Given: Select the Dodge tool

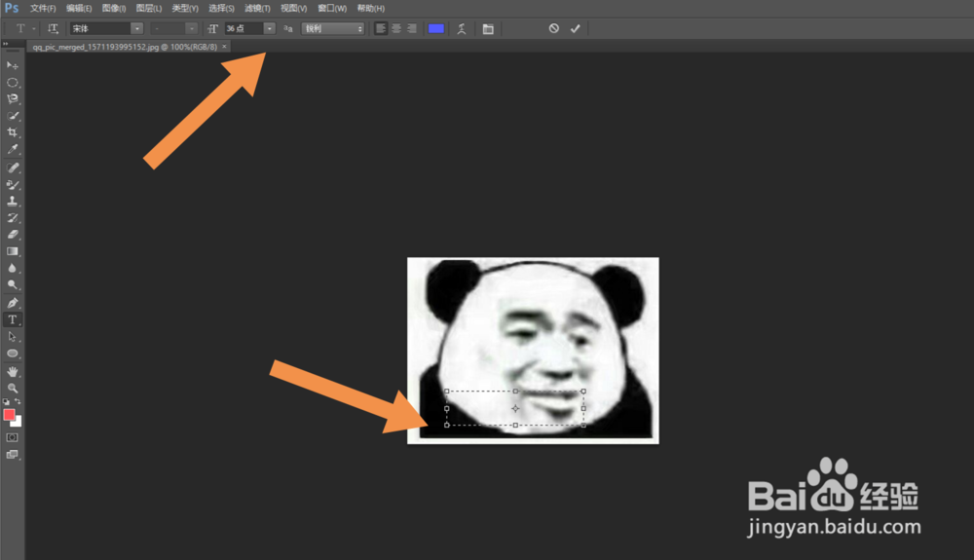Looking at the screenshot, I should point(12,285).
